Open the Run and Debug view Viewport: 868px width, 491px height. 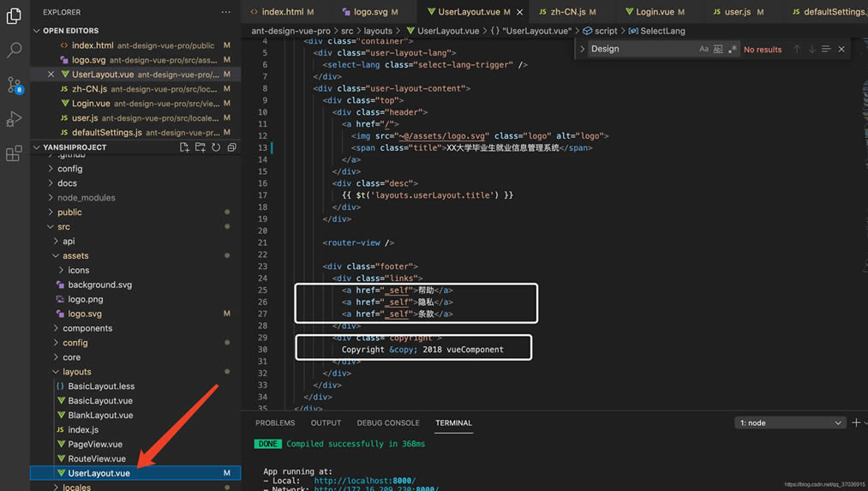click(x=14, y=119)
